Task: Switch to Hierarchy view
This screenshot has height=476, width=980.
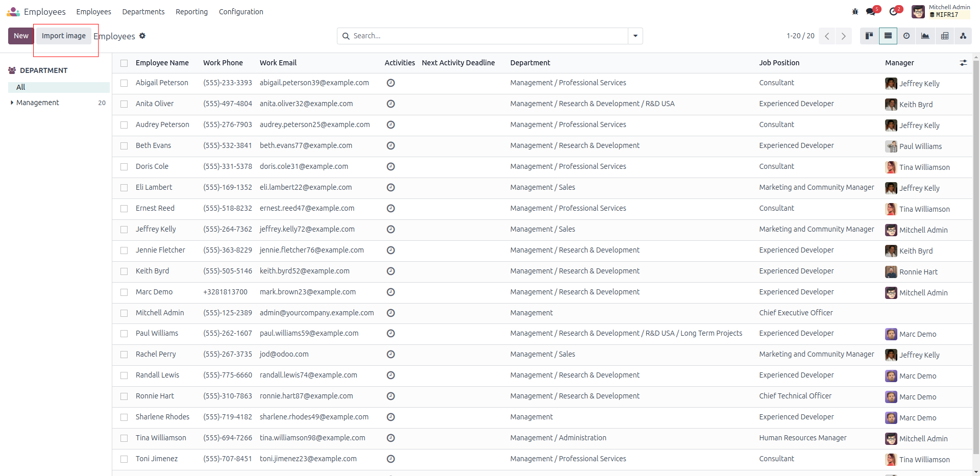Action: pos(963,36)
